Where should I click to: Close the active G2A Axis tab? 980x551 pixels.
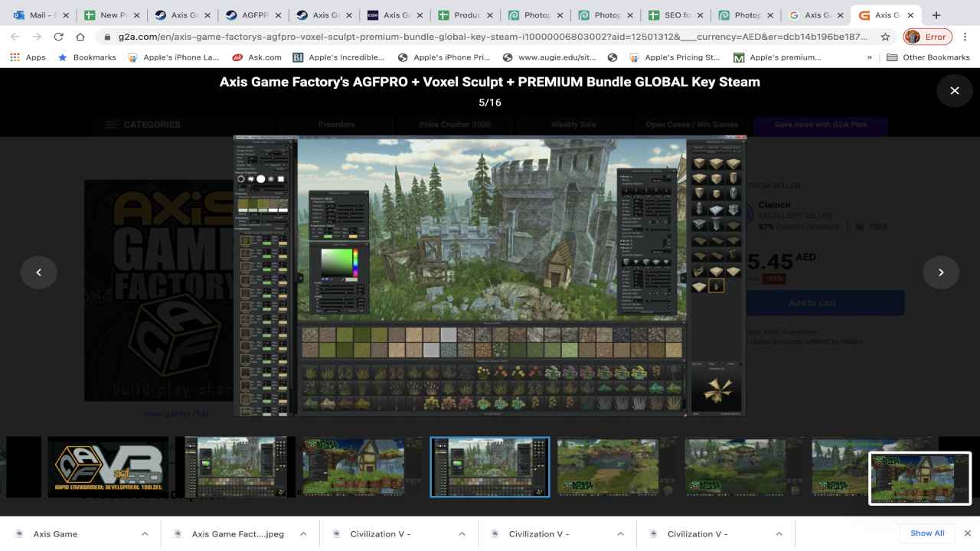910,15
